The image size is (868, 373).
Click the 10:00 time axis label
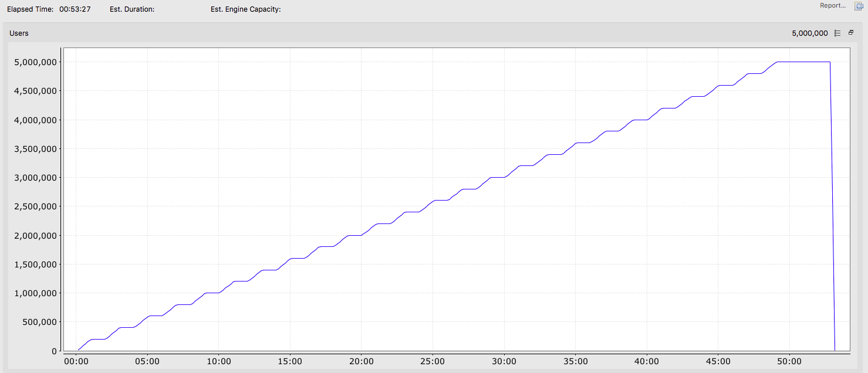(x=218, y=361)
